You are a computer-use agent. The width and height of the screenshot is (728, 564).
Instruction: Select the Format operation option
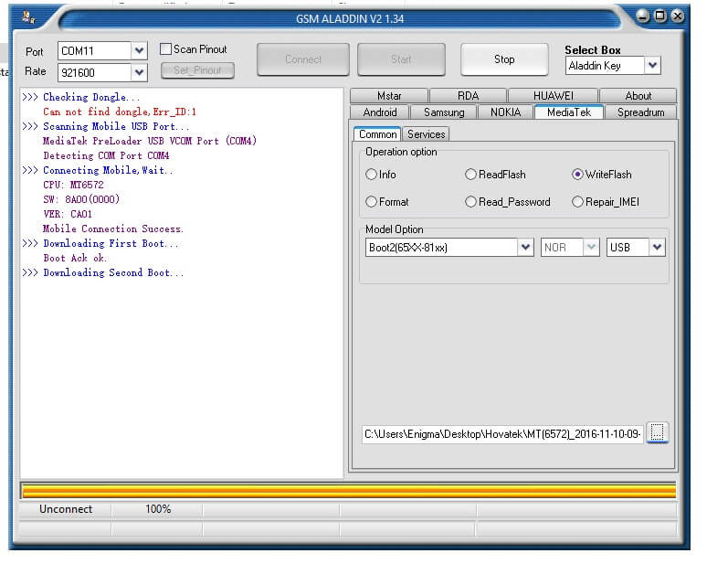(x=371, y=202)
